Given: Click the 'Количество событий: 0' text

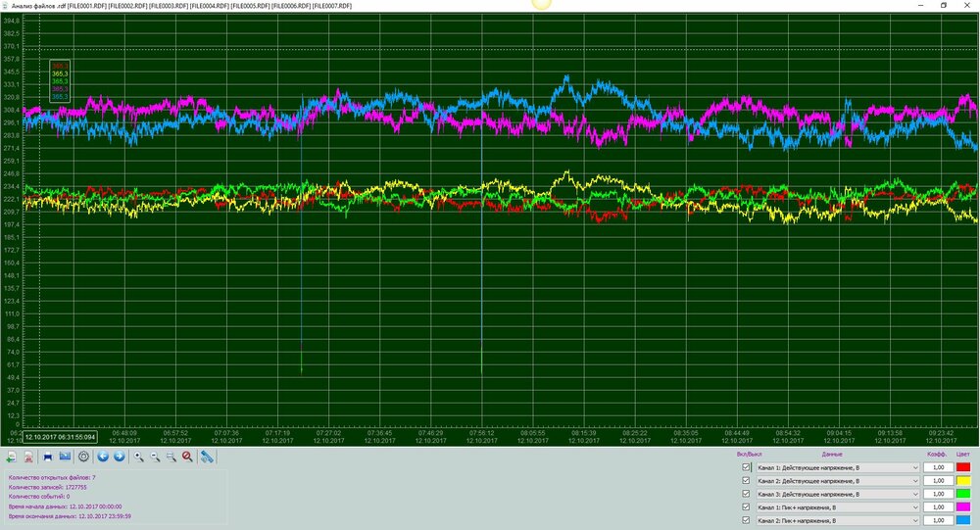Looking at the screenshot, I should point(39,497).
